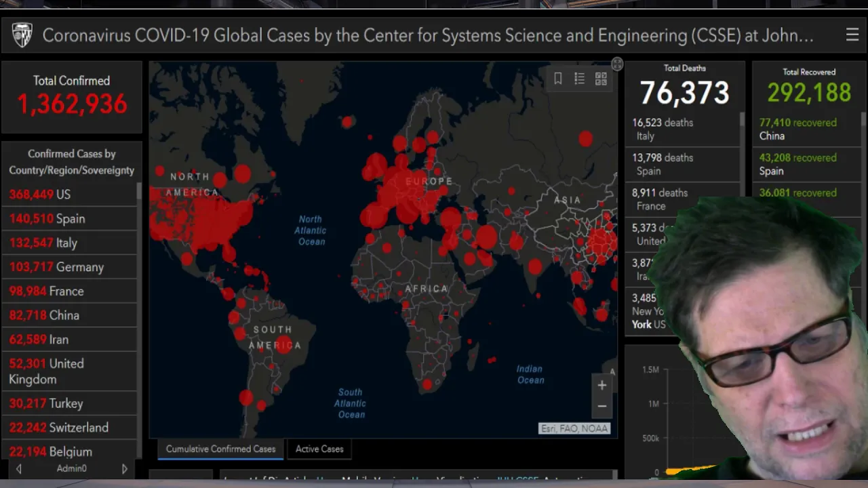Click the Total Deaths list scrollbar
This screenshot has height=488, width=868.
pos(742,121)
